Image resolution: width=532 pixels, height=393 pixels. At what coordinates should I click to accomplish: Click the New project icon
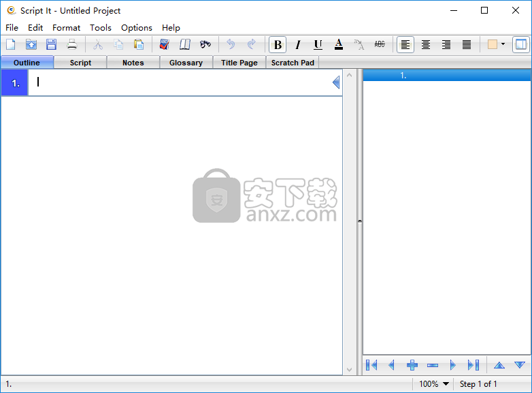[11, 44]
